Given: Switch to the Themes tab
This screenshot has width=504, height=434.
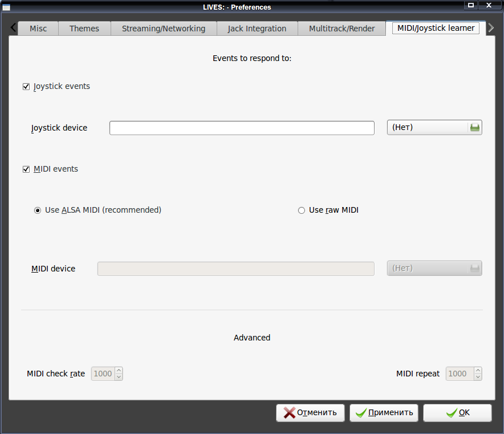Looking at the screenshot, I should [x=84, y=29].
